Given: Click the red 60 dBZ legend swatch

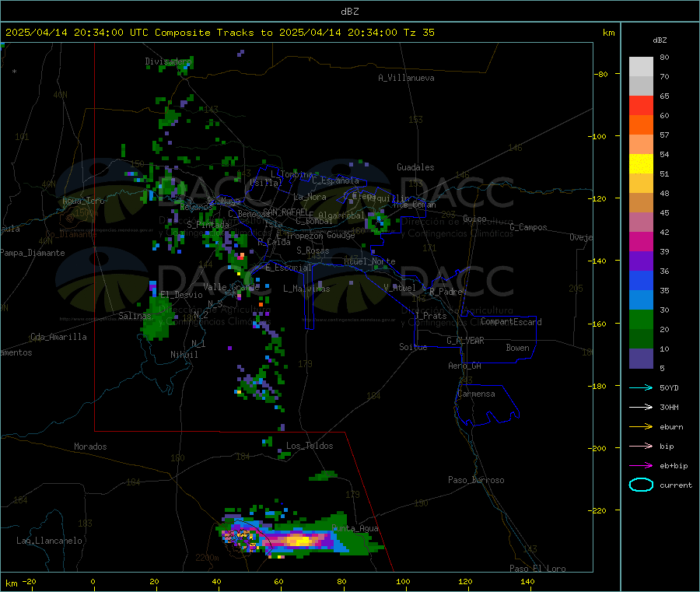Looking at the screenshot, I should (641, 105).
